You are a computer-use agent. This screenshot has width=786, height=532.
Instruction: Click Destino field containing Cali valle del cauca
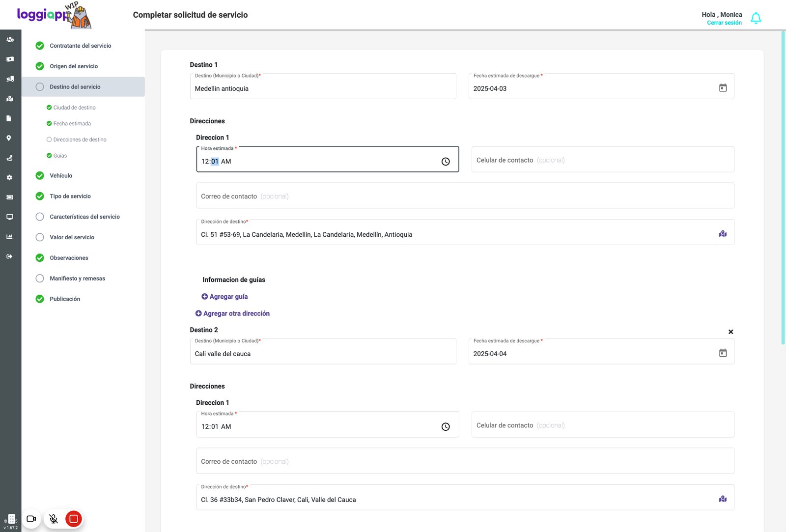(323, 352)
